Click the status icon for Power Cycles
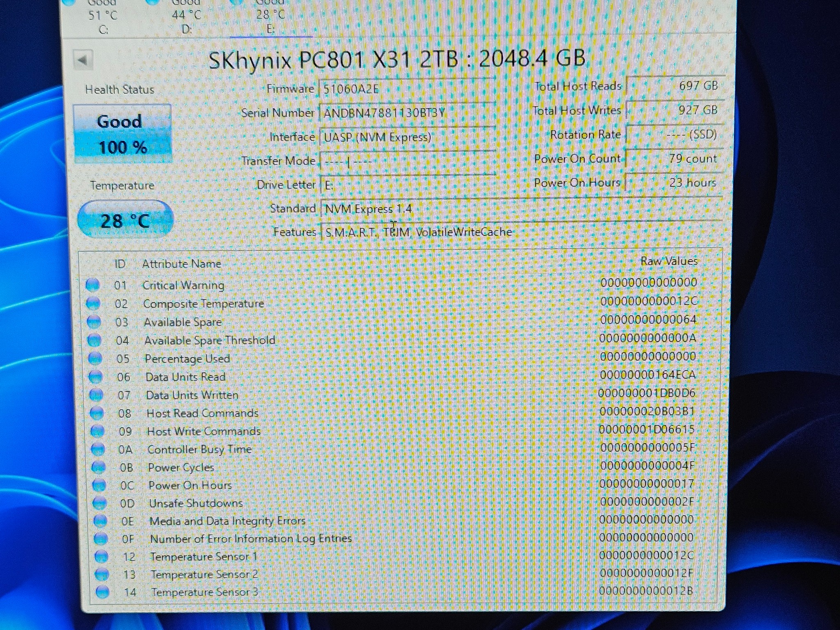This screenshot has width=840, height=630. coord(98,467)
